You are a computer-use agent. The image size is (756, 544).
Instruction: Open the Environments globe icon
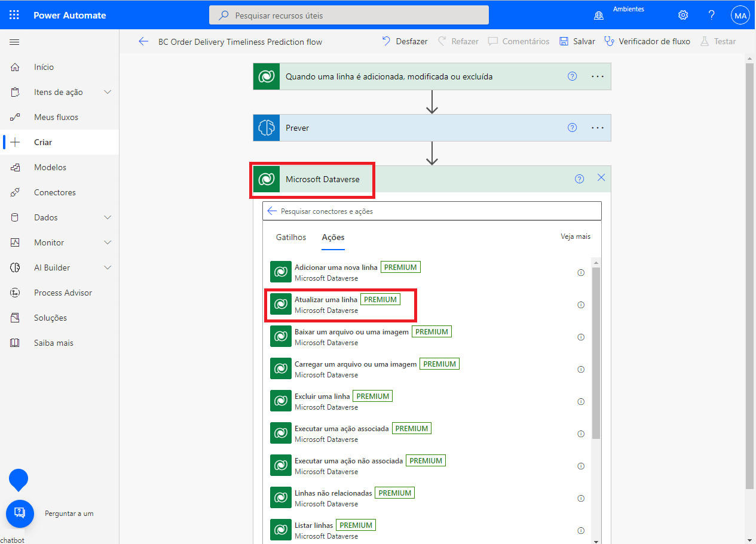coord(599,16)
